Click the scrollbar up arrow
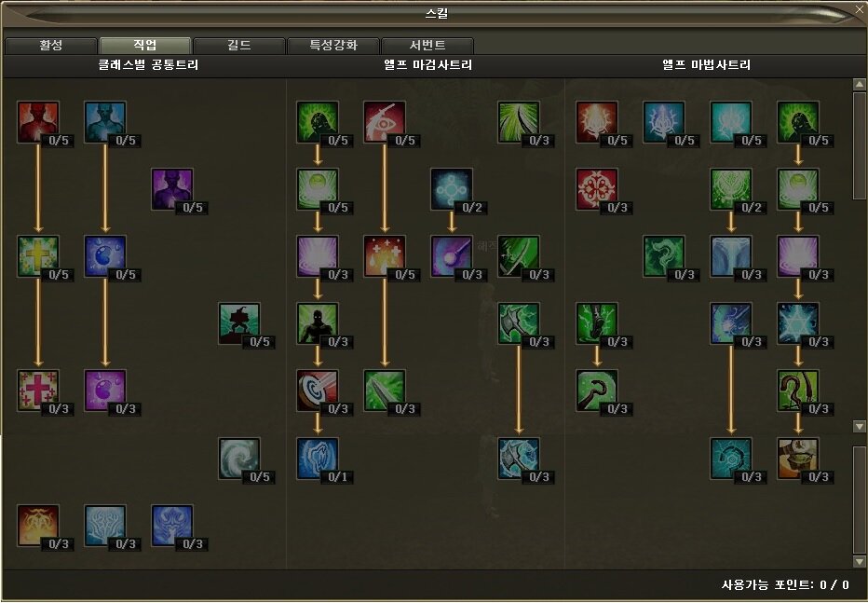868x603 pixels. pos(859,84)
